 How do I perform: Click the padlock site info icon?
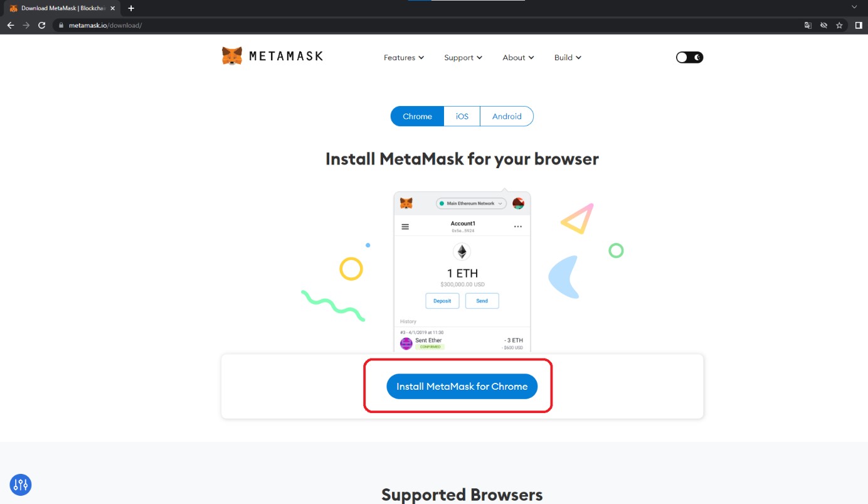61,25
